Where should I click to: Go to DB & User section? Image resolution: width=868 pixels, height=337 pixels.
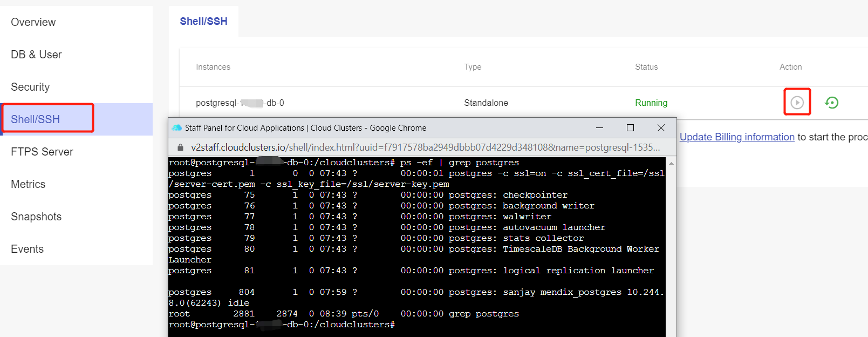36,55
